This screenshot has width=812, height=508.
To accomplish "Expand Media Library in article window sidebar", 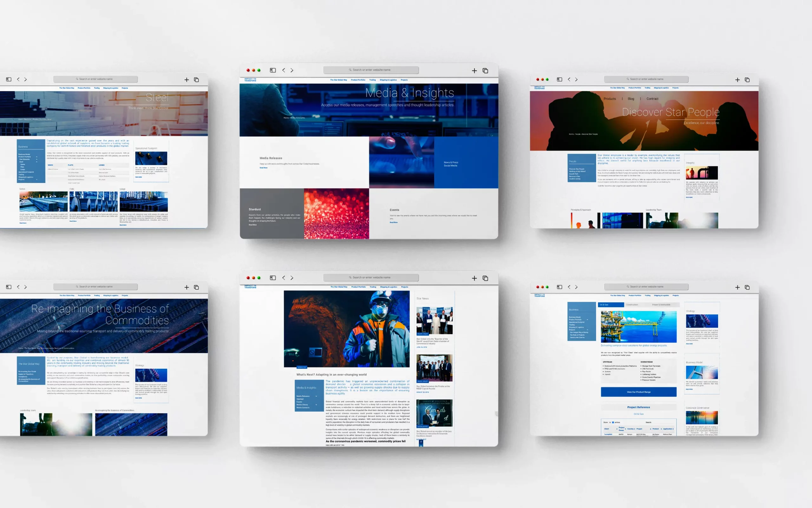I will click(316, 404).
